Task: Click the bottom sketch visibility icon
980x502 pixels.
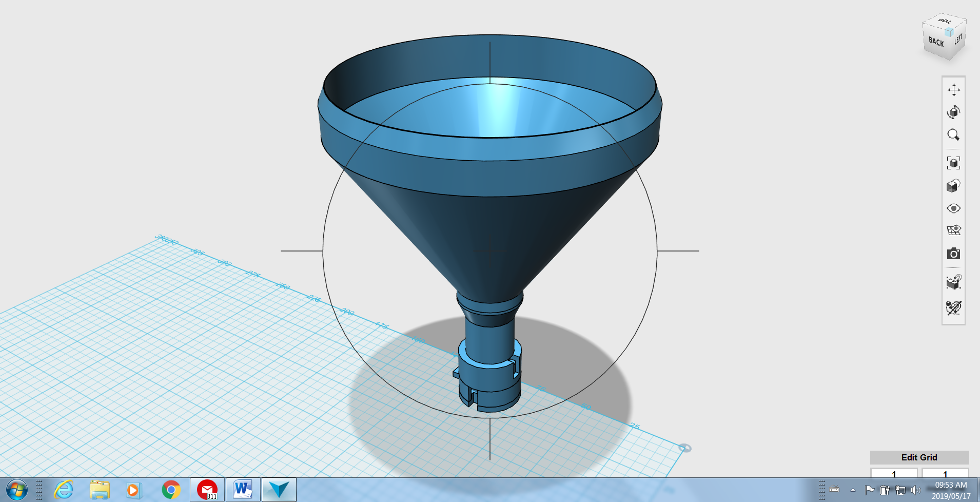Action: pos(953,307)
